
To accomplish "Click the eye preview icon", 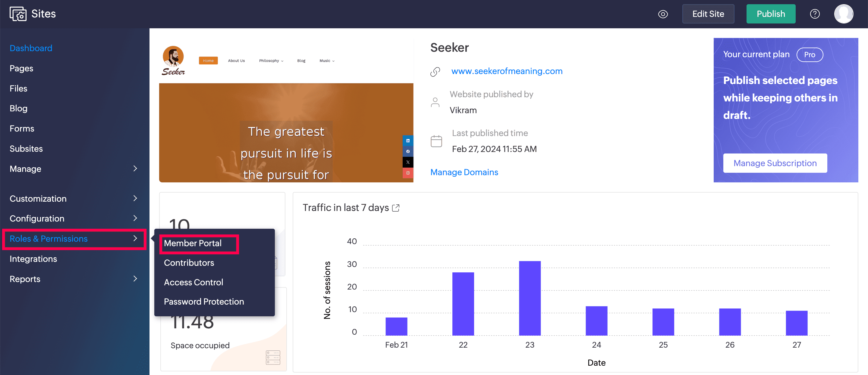I will pyautogui.click(x=662, y=14).
